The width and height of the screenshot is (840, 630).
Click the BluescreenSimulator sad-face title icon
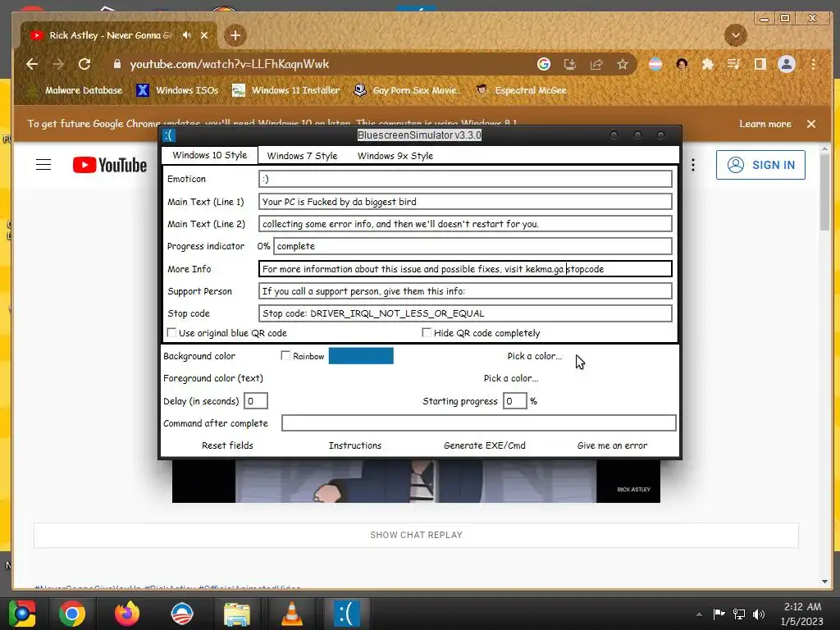[169, 135]
